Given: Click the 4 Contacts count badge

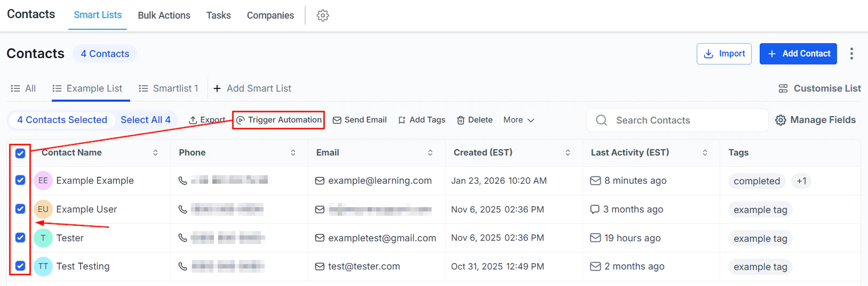Looking at the screenshot, I should tap(105, 54).
